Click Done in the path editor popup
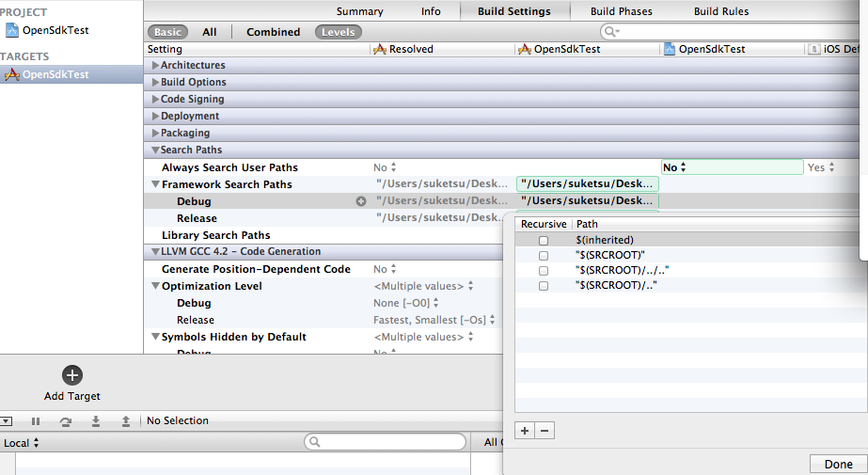The image size is (868, 475). [x=838, y=464]
